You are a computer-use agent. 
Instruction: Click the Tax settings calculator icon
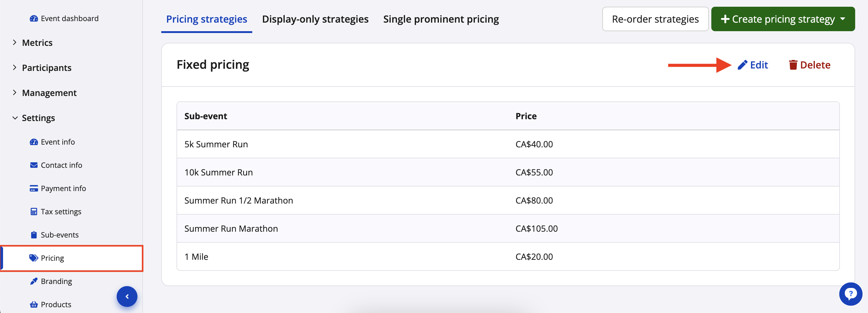pyautogui.click(x=34, y=212)
